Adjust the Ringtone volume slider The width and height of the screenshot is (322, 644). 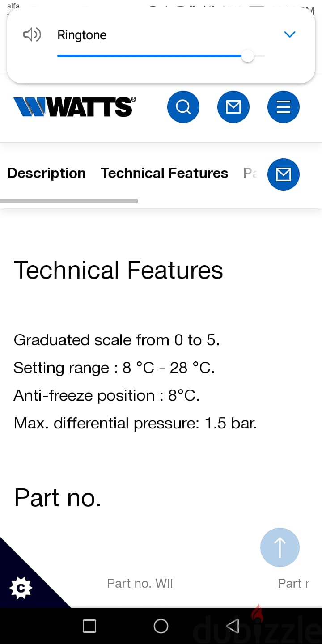pyautogui.click(x=247, y=56)
